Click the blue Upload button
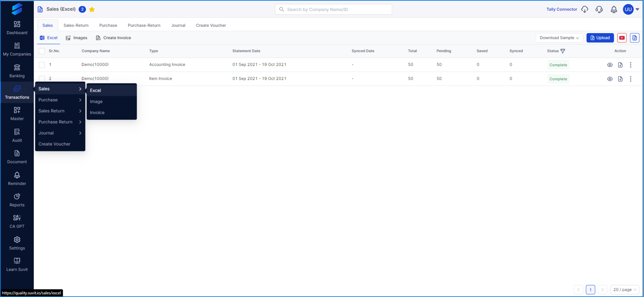 click(x=600, y=38)
